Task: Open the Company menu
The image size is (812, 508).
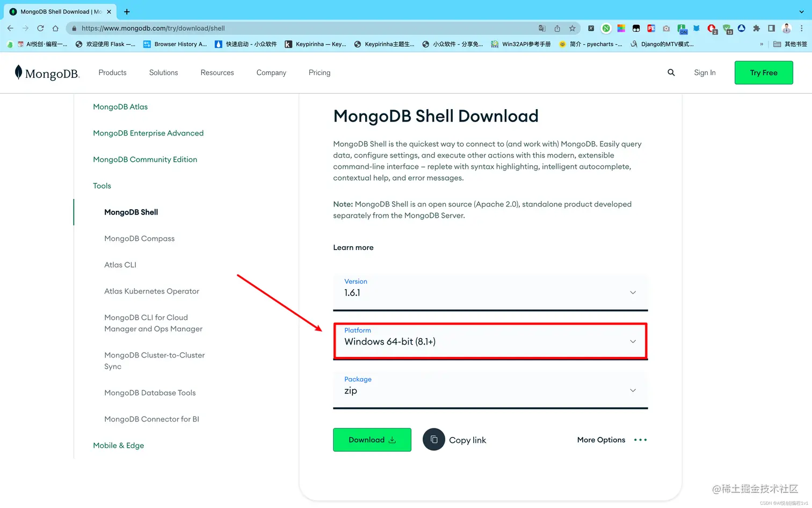Action: 271,73
